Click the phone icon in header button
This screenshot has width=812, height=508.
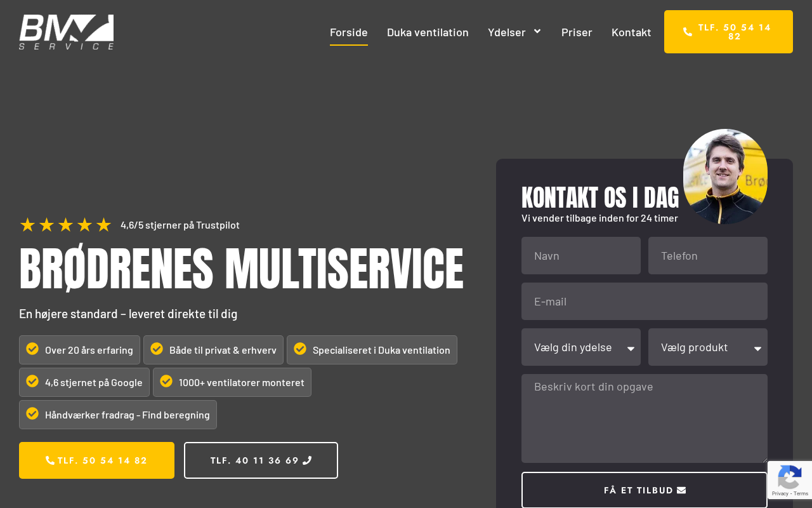[688, 32]
